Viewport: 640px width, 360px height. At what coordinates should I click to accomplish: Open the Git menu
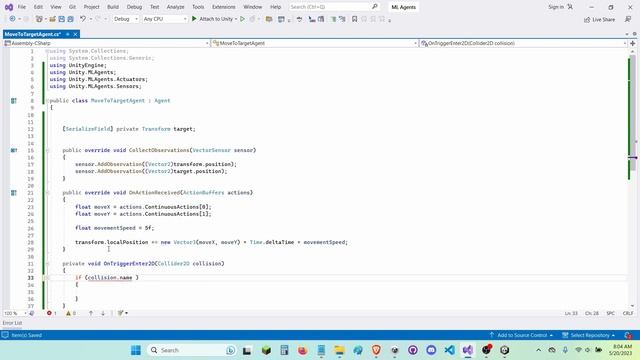[x=72, y=7]
